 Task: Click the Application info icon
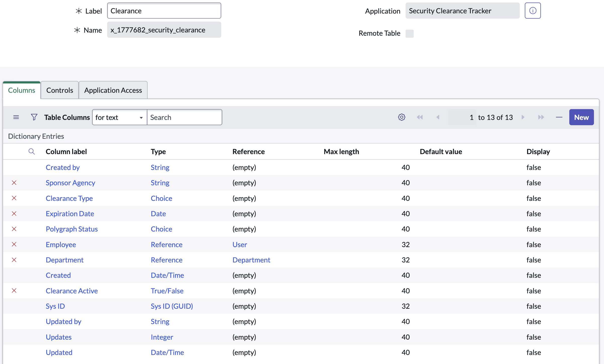(532, 11)
